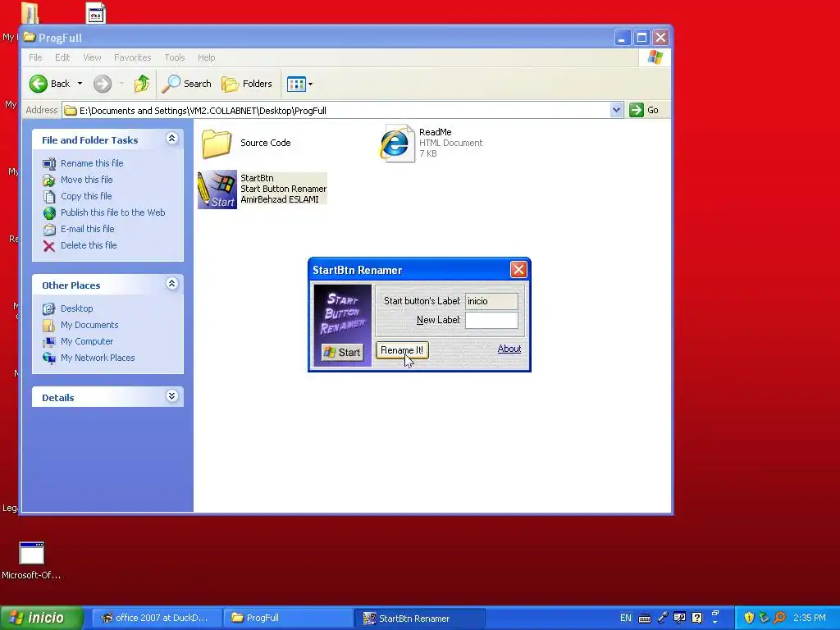Click Move this file task

(x=86, y=180)
